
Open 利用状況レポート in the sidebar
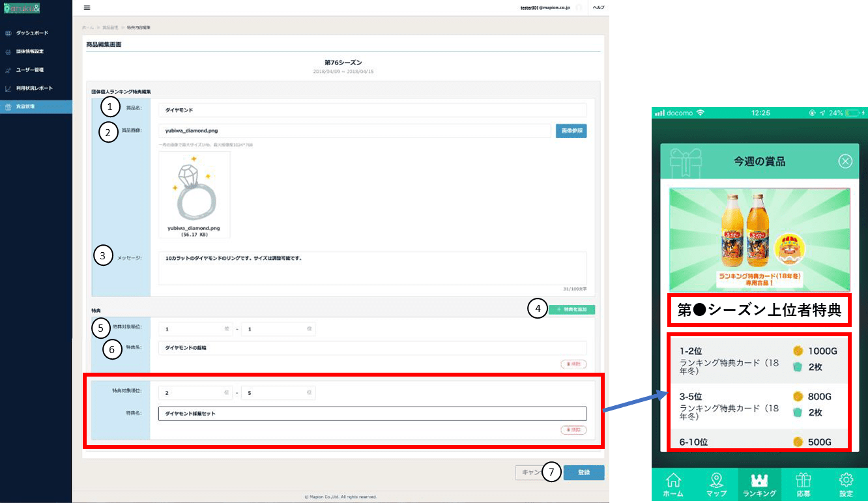coord(34,88)
